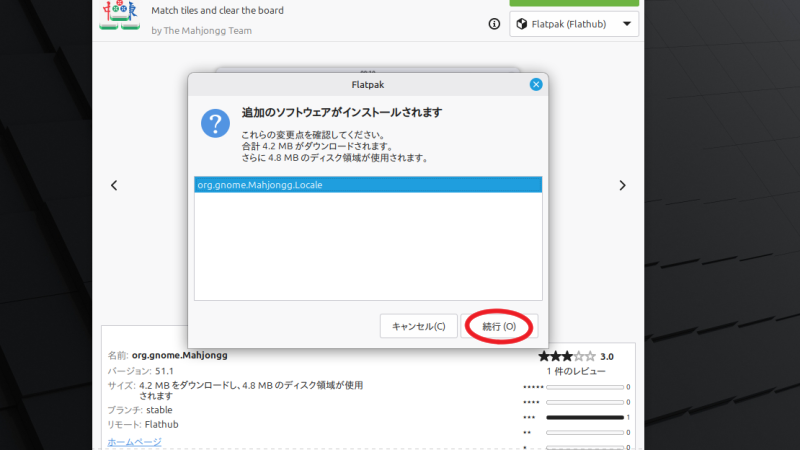Click the package info icon

tap(494, 24)
